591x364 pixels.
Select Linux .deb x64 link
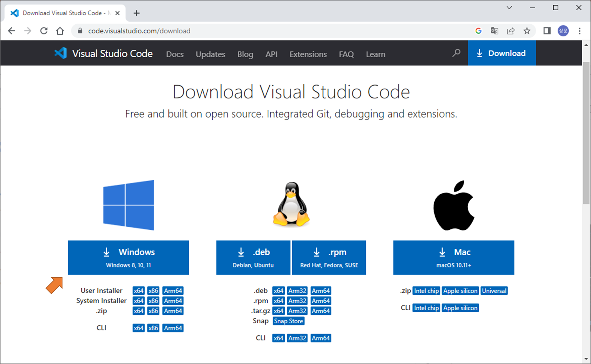click(278, 291)
